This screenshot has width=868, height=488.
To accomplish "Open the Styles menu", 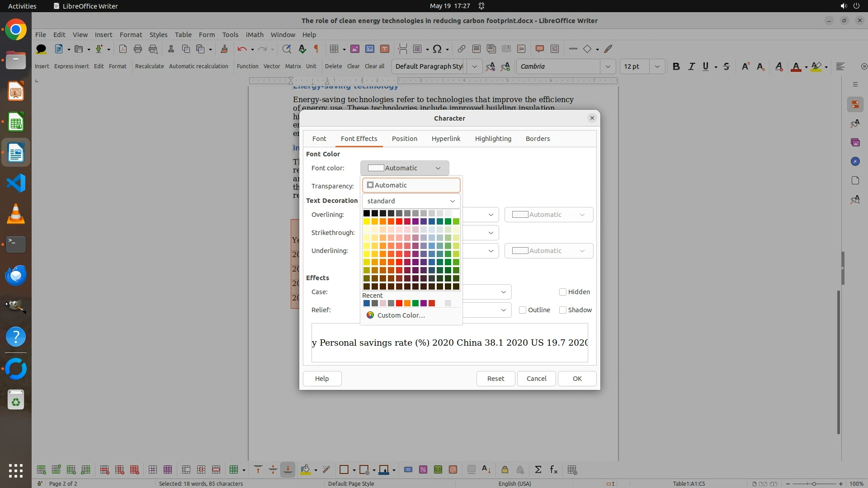I will tap(158, 34).
